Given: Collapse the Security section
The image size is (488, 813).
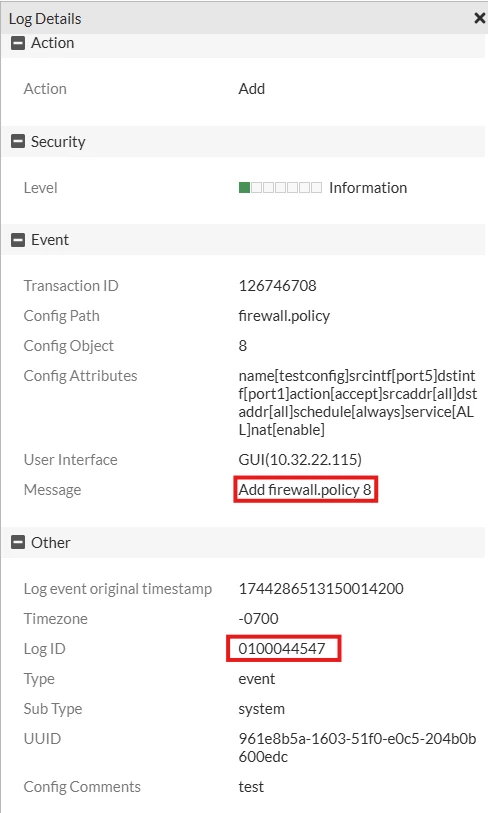Looking at the screenshot, I should coord(18,141).
